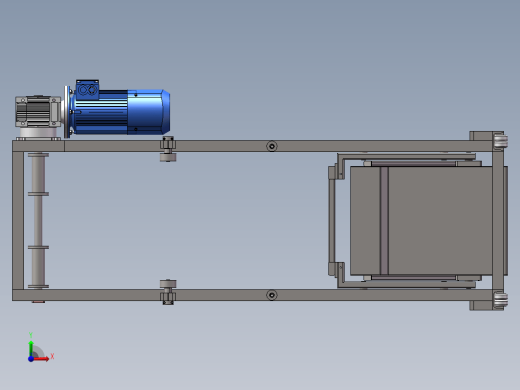Select the vertical strip across the carriage box
The image size is (520, 390).
pyautogui.click(x=384, y=221)
